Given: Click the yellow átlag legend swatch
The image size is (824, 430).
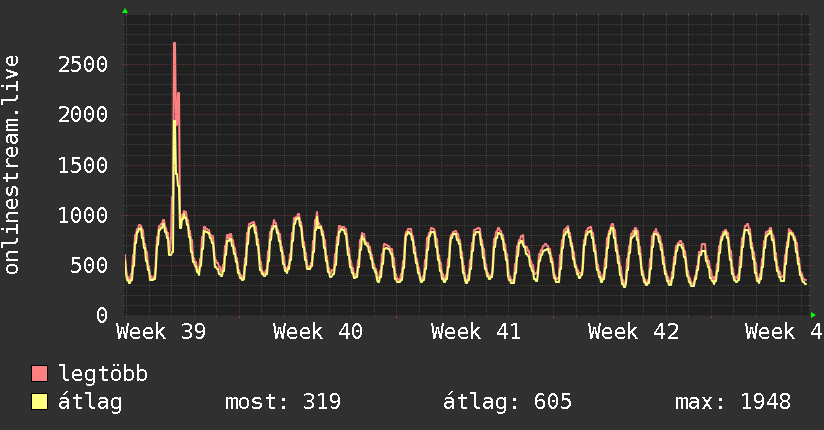Looking at the screenshot, I should (x=39, y=401).
